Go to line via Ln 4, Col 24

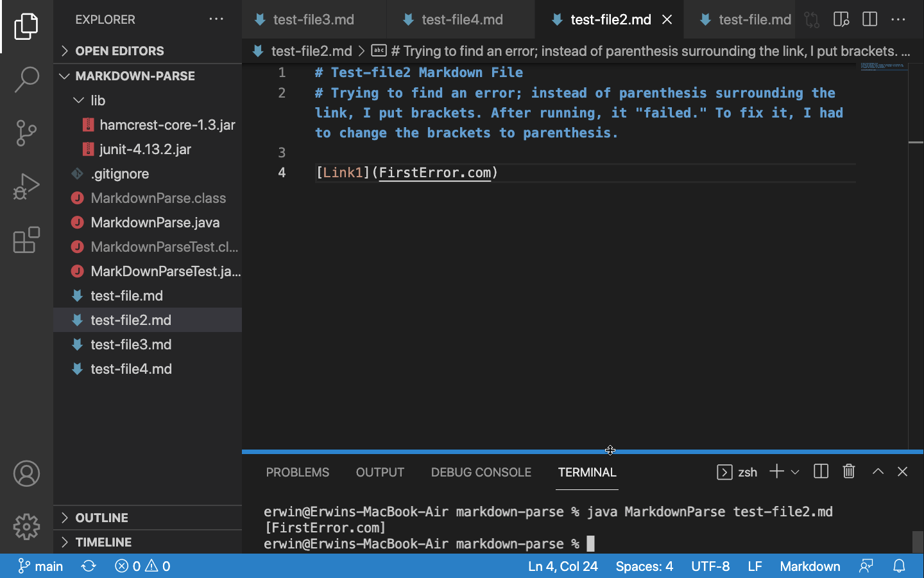pos(563,566)
